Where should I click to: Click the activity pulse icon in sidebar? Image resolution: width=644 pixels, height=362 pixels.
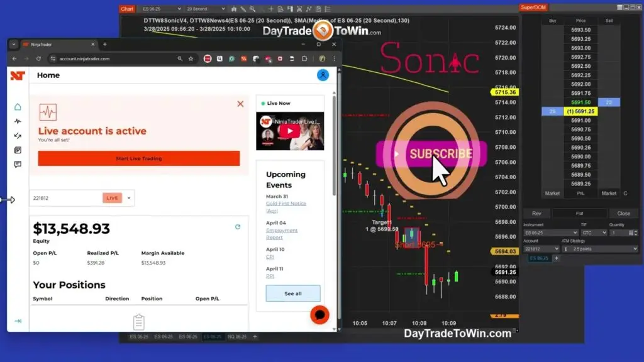click(18, 121)
